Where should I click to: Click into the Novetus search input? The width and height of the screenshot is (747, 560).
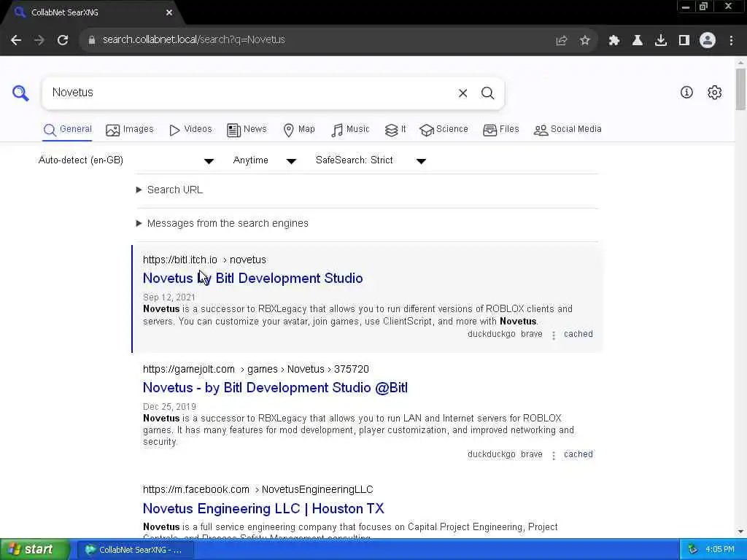click(248, 93)
